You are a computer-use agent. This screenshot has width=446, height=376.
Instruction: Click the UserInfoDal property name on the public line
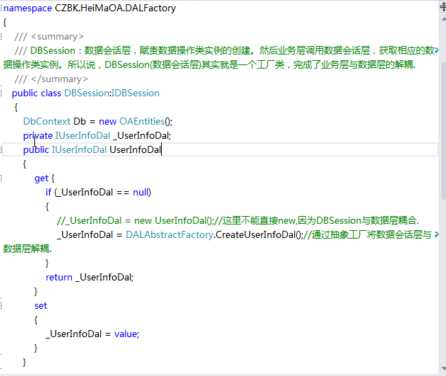click(135, 150)
